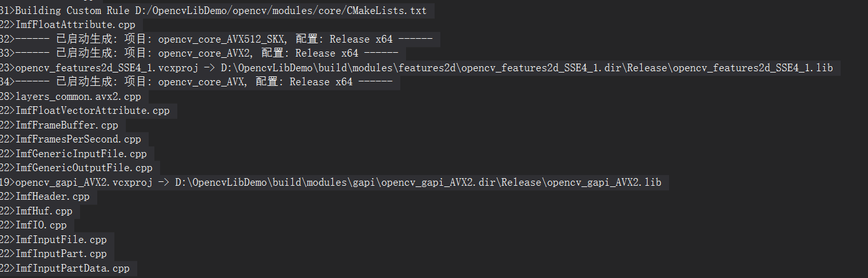Click the ImfFloatVectorAttribute.cpp line
The height and width of the screenshot is (278, 868).
[x=86, y=111]
